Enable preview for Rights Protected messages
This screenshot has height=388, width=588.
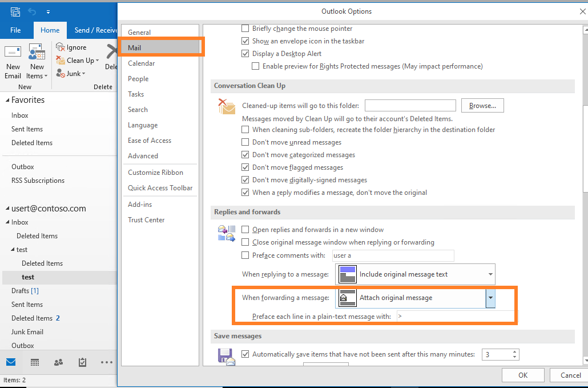(255, 66)
